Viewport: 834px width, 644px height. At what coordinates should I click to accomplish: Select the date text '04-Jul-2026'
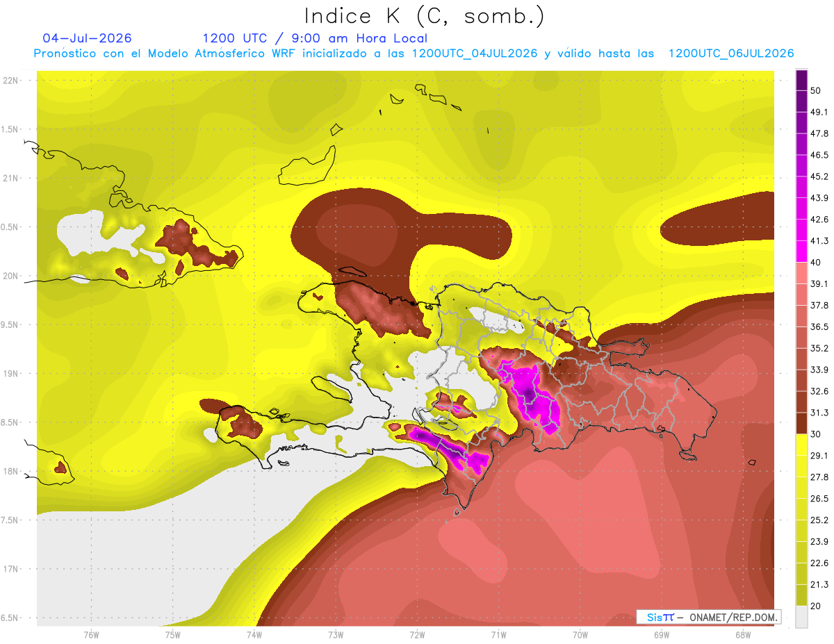87,38
